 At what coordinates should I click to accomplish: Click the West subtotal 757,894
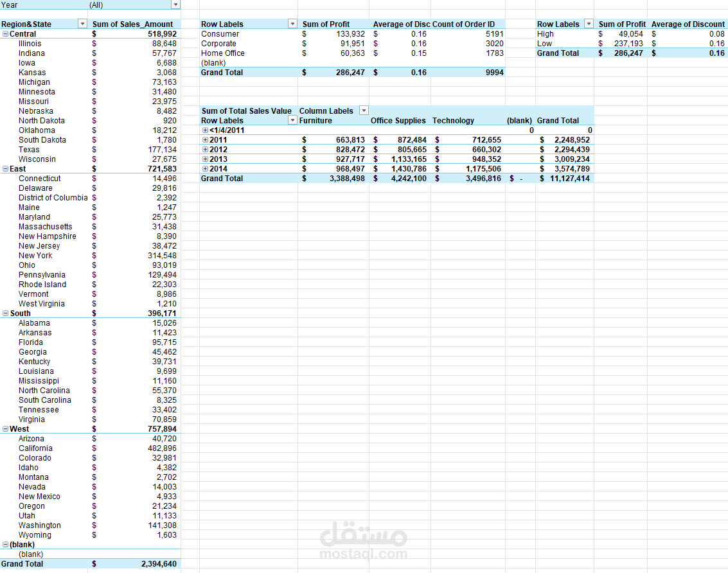(x=162, y=429)
